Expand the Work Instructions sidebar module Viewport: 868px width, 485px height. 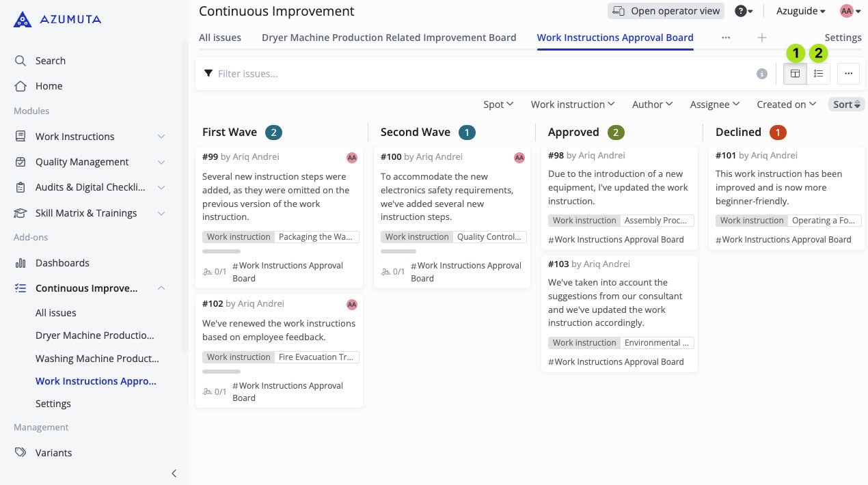point(161,137)
